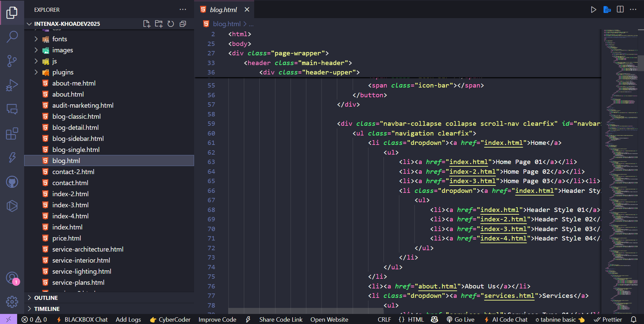Screen dimensions: 644x324
Task: Change CRLF end of line sequence
Action: [384, 320]
